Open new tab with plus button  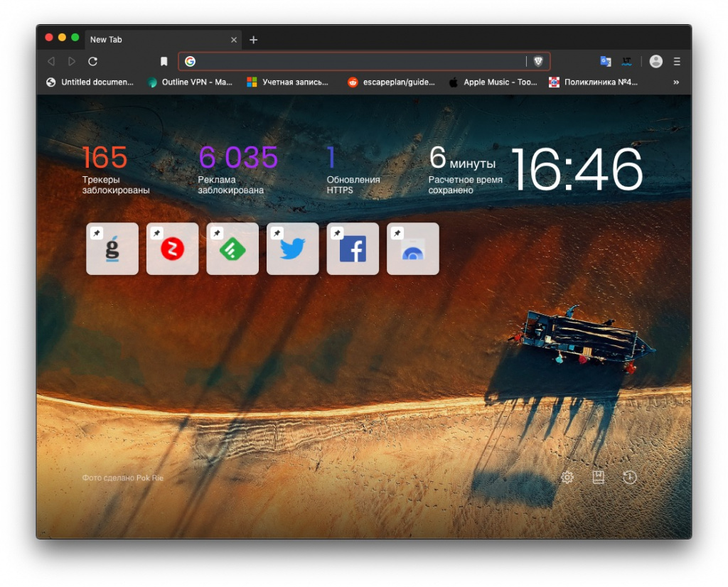(x=254, y=40)
